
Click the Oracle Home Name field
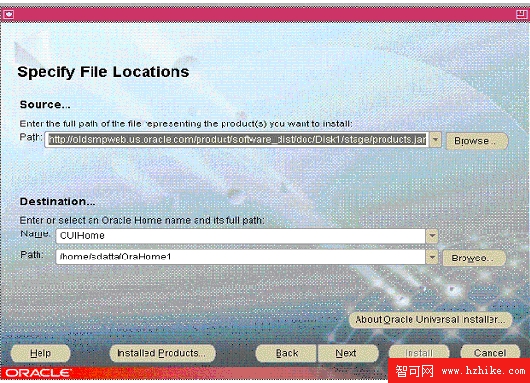(x=240, y=236)
